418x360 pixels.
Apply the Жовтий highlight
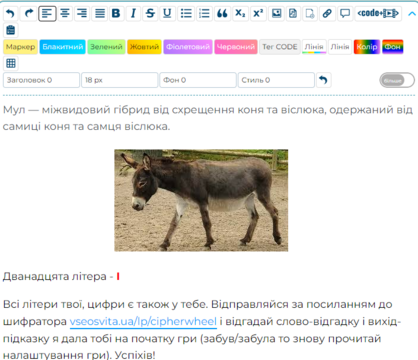point(144,47)
